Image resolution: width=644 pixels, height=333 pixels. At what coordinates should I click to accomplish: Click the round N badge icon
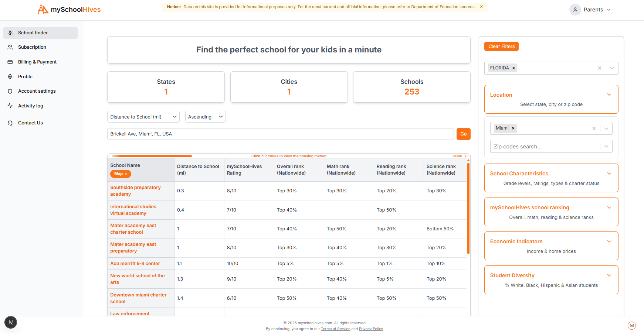pos(11,322)
